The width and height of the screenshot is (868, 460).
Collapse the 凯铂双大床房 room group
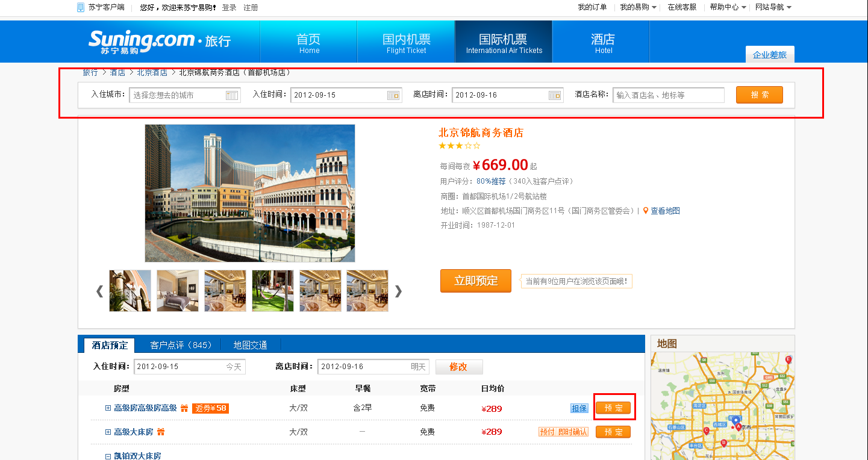(x=108, y=456)
